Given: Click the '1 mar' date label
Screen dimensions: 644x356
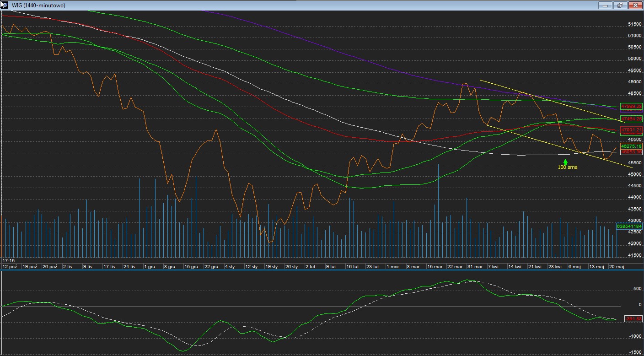Looking at the screenshot, I should (393, 266).
